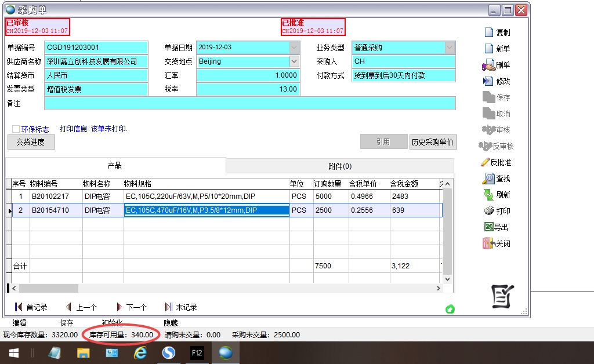Expand the 业务类型 dropdown
594x364 pixels.
[x=450, y=48]
